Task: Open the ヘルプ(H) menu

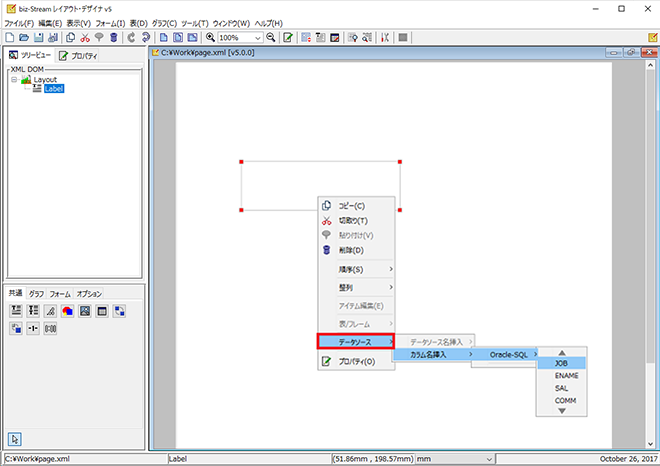Action: coord(269,23)
